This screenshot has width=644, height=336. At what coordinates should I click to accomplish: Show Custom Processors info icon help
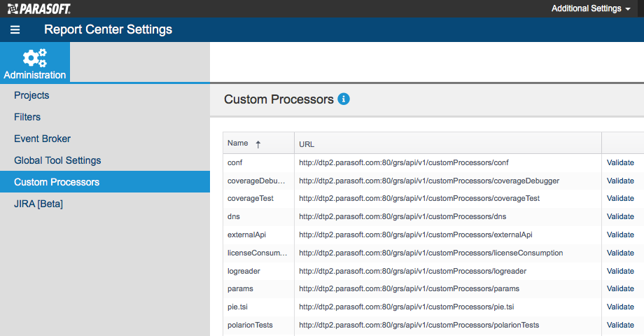pyautogui.click(x=344, y=99)
